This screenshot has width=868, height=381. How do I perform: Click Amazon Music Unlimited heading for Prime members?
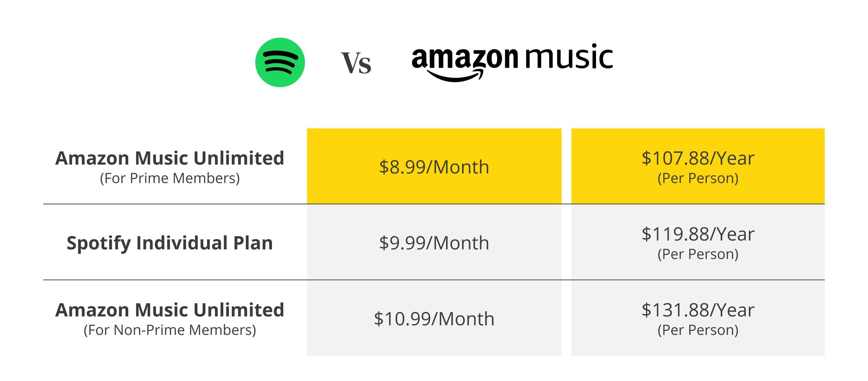coord(170,158)
